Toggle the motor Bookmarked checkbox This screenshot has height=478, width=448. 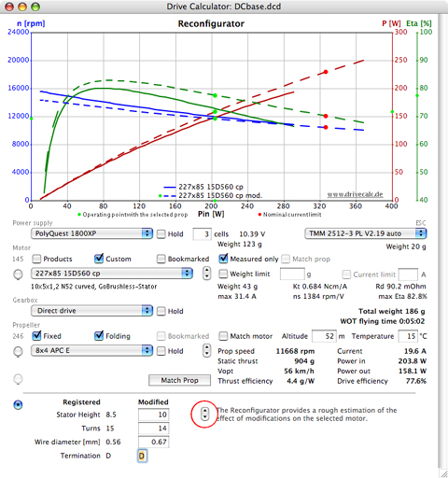[161, 259]
